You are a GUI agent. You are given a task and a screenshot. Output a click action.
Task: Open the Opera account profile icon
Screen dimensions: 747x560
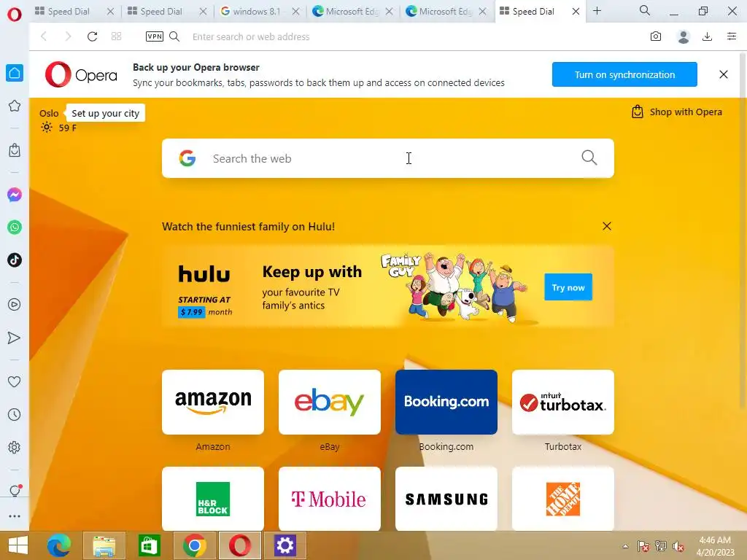(x=683, y=36)
